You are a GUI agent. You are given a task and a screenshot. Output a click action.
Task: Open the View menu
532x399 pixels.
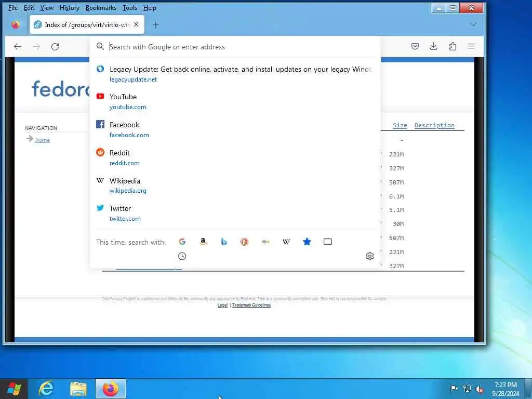47,8
